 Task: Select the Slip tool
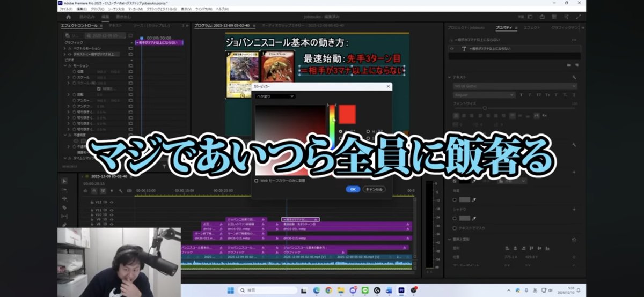point(64,216)
